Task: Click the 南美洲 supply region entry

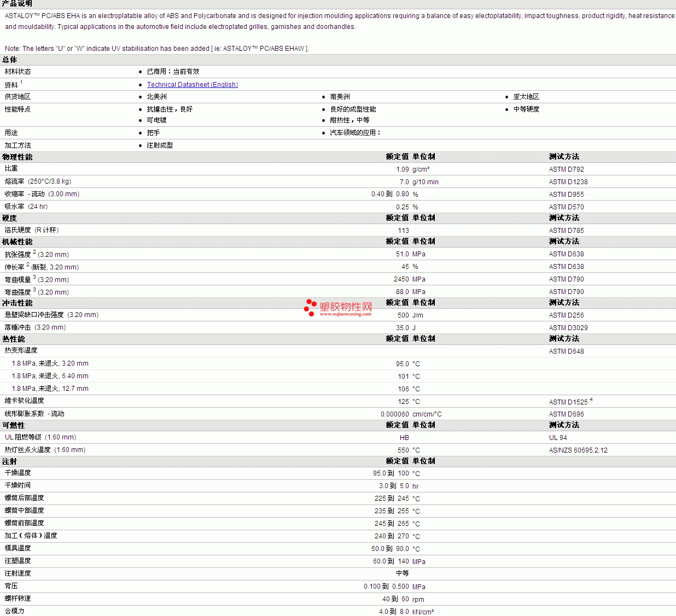Action: (x=340, y=97)
